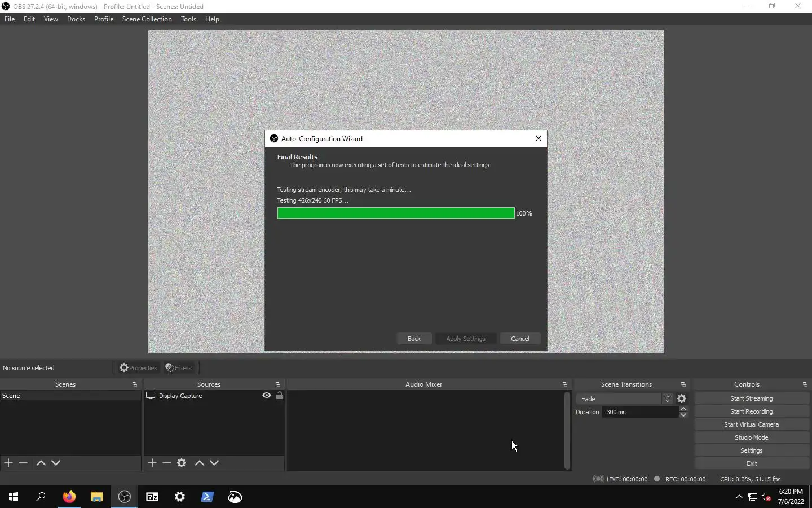Remove selected source with minus icon
The height and width of the screenshot is (508, 812).
167,463
